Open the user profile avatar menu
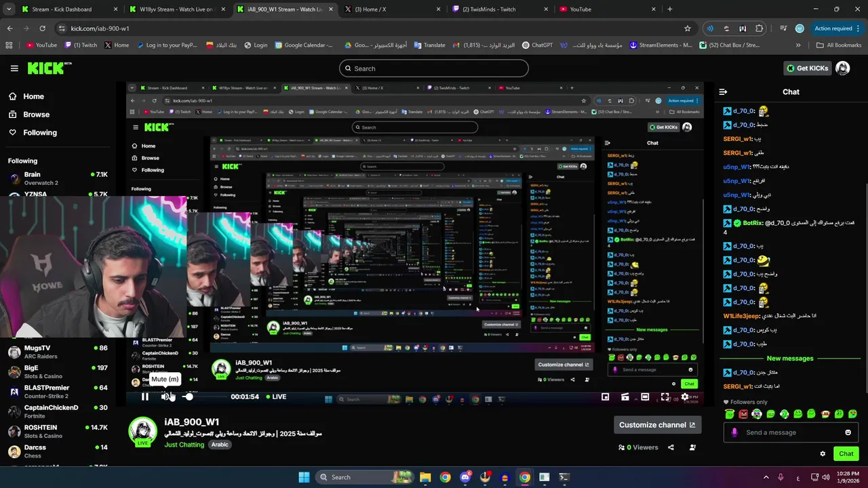Image resolution: width=868 pixels, height=488 pixels. coord(843,68)
